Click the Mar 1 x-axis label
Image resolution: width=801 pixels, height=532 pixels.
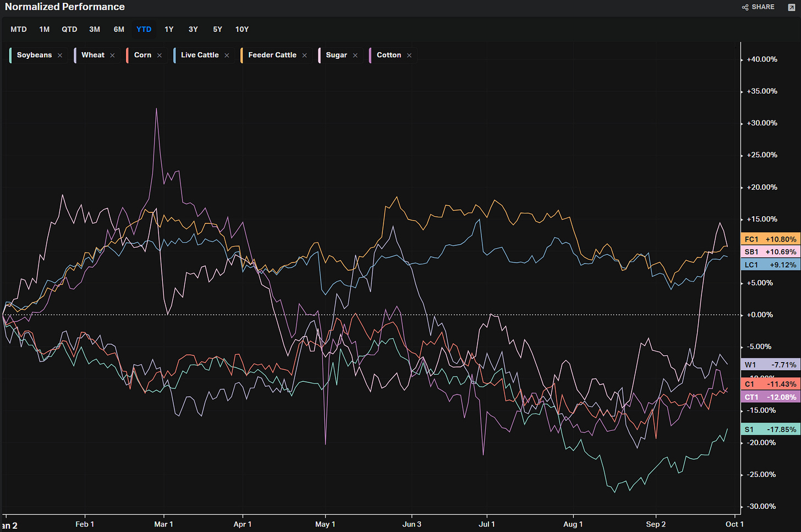coord(163,524)
